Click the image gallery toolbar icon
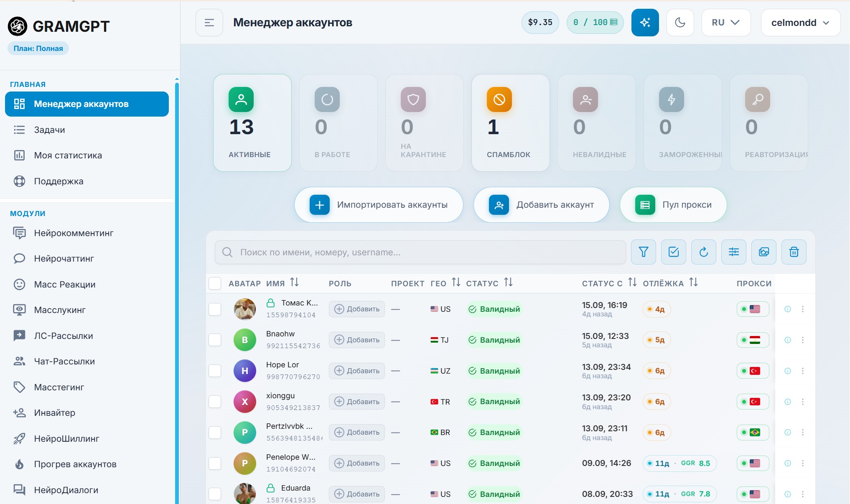Image resolution: width=850 pixels, height=504 pixels. (764, 252)
